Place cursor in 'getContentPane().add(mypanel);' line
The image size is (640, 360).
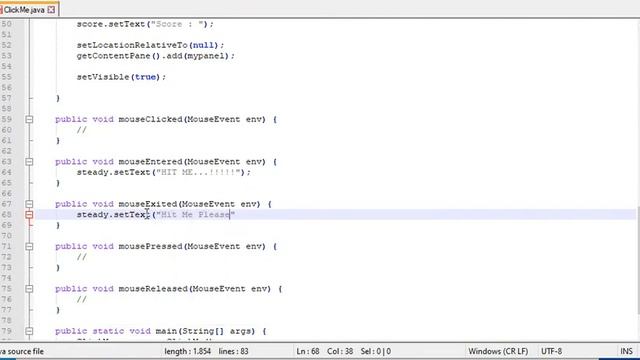tap(156, 56)
